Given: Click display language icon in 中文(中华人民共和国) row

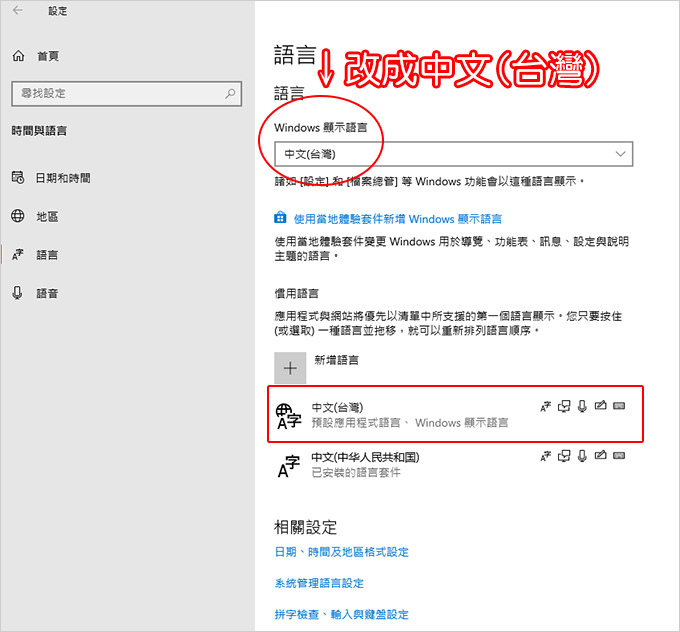Looking at the screenshot, I should tap(546, 456).
